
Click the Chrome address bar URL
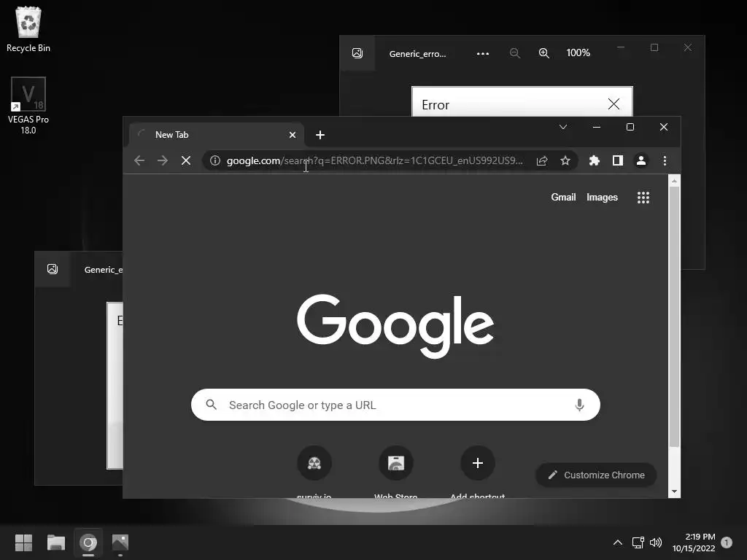point(374,160)
